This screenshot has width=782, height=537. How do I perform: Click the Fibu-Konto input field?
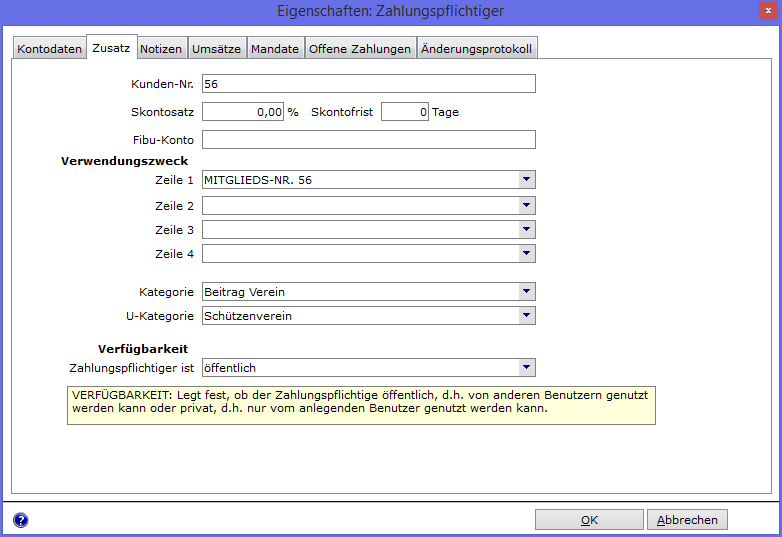[x=369, y=140]
